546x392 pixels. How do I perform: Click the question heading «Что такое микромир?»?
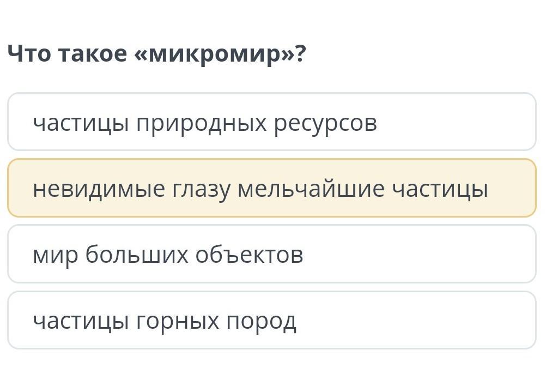point(156,54)
